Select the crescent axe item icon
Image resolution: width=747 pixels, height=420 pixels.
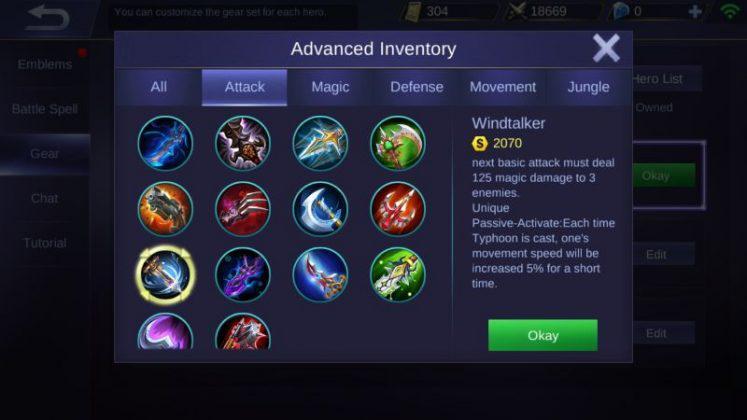point(320,209)
